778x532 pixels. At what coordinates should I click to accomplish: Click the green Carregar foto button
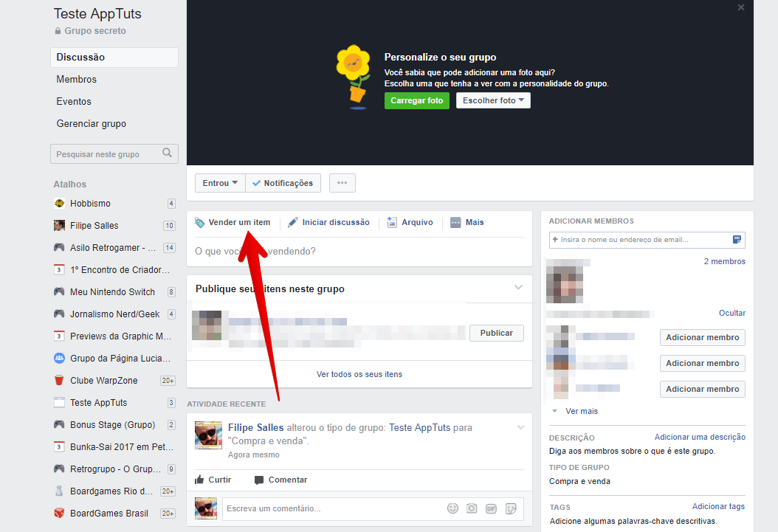417,100
